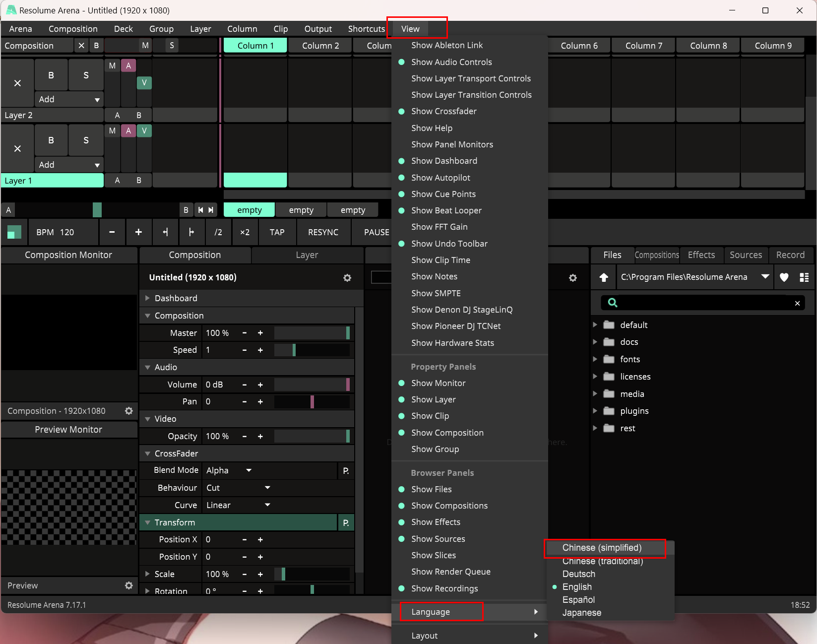817x644 pixels.
Task: Open Preview monitor settings gear
Action: click(x=129, y=585)
